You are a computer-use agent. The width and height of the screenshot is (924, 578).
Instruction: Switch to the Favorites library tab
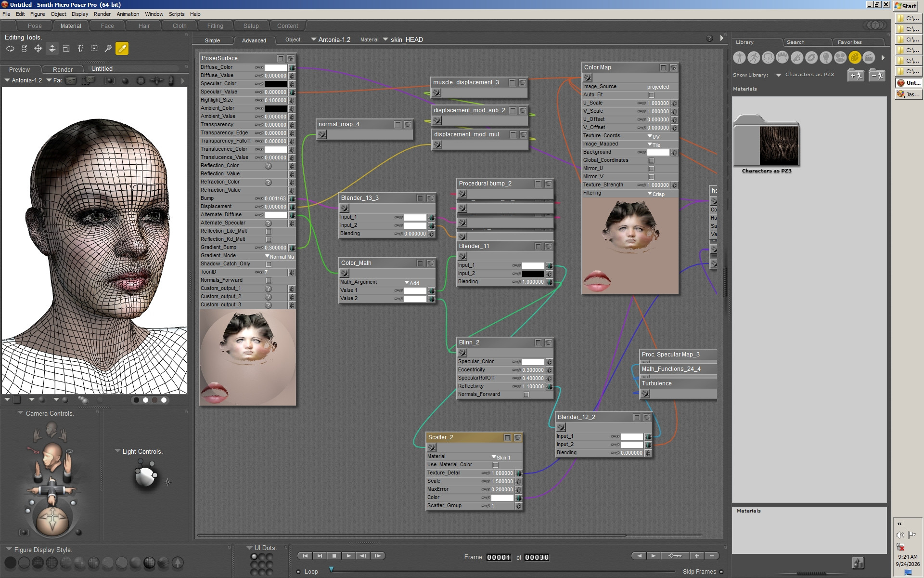coord(849,42)
